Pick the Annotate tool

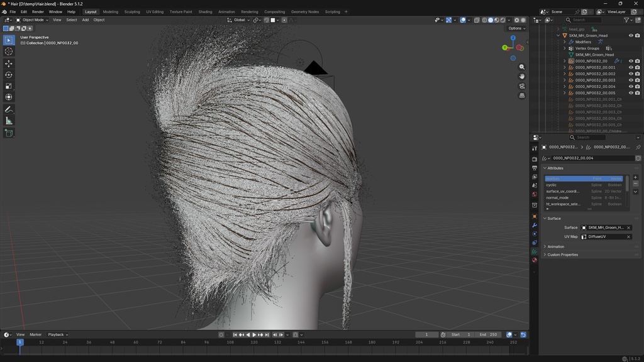[9, 109]
